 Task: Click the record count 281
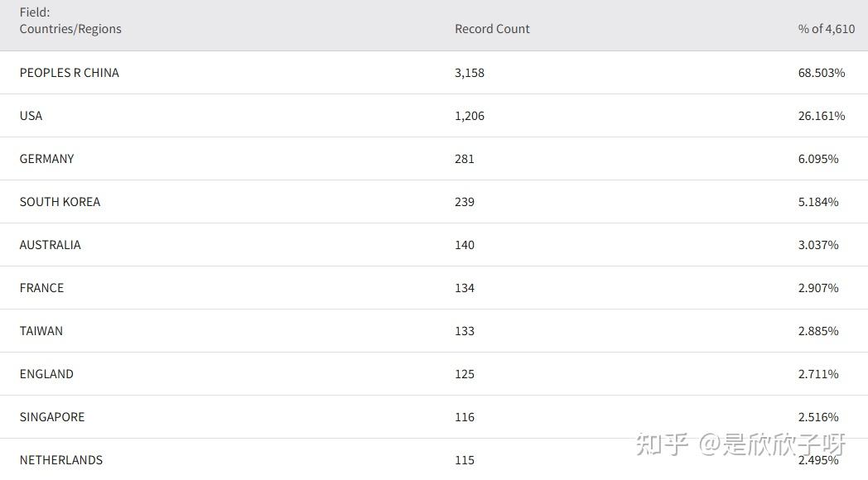pyautogui.click(x=465, y=159)
